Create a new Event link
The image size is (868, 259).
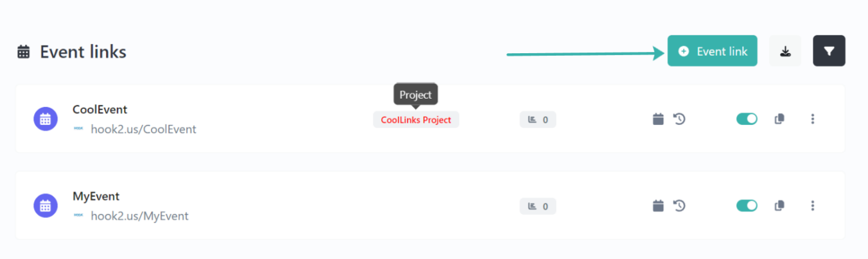713,51
